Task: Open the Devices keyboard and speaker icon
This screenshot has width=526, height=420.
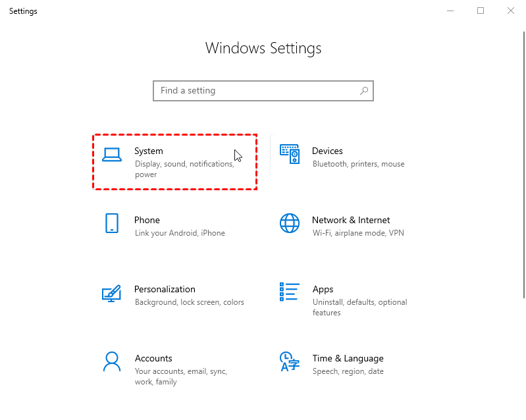Action: pos(290,155)
